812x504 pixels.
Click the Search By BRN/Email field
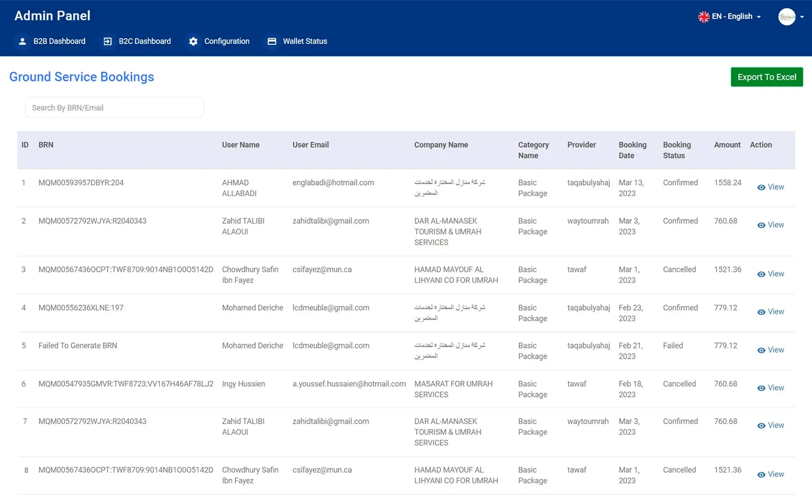[x=114, y=108]
